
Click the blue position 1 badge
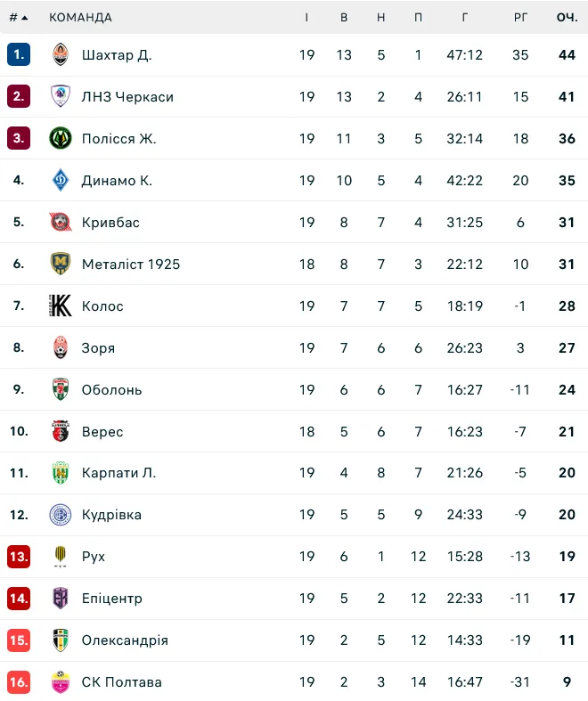coord(19,55)
